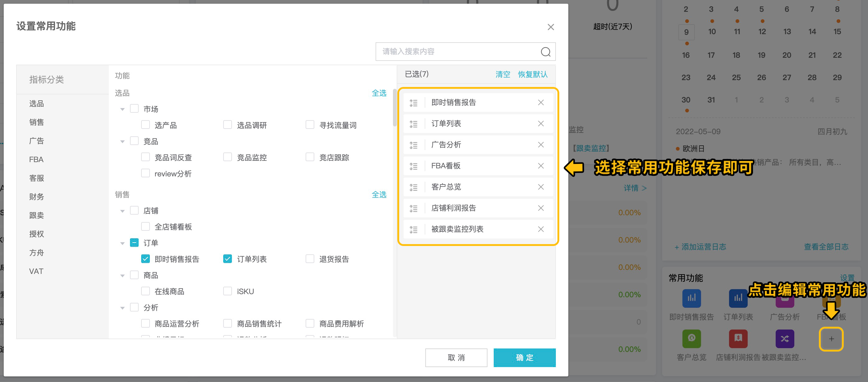Select the 销售 category
The width and height of the screenshot is (868, 382).
[x=36, y=122]
